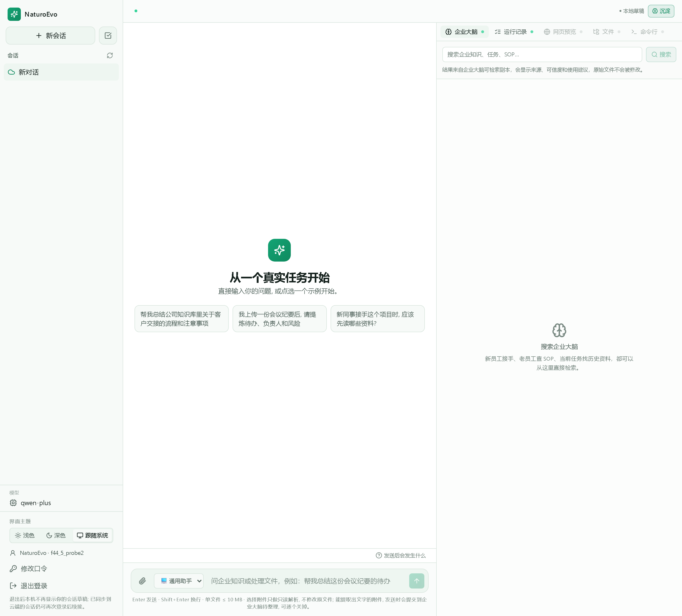682x616 pixels.
Task: Focus the 搜索企业知识 search field
Action: pyautogui.click(x=542, y=54)
